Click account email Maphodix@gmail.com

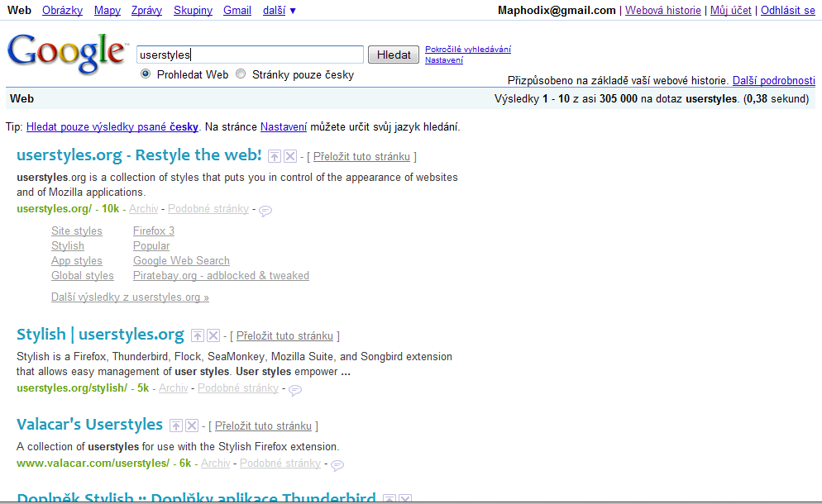557,11
